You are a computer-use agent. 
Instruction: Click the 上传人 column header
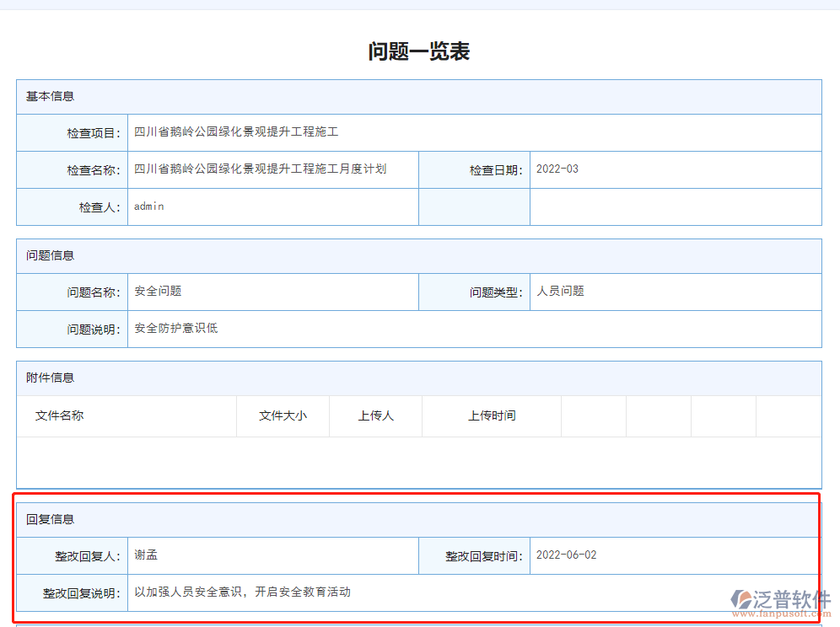[375, 415]
